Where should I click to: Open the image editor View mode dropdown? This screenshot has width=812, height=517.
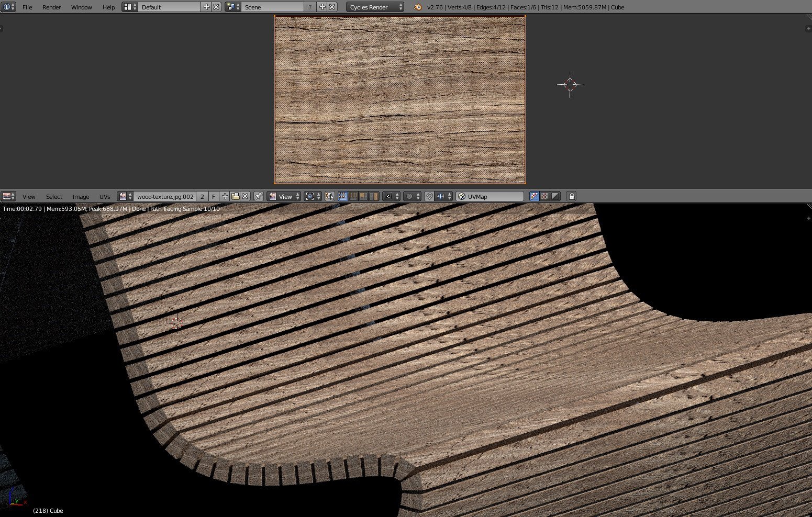point(284,196)
